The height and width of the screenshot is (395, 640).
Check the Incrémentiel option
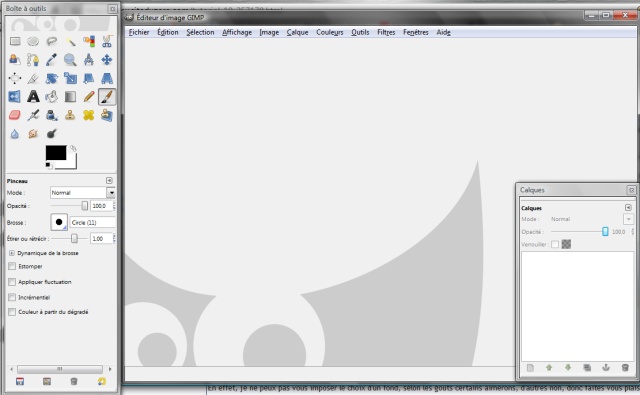[x=12, y=297]
